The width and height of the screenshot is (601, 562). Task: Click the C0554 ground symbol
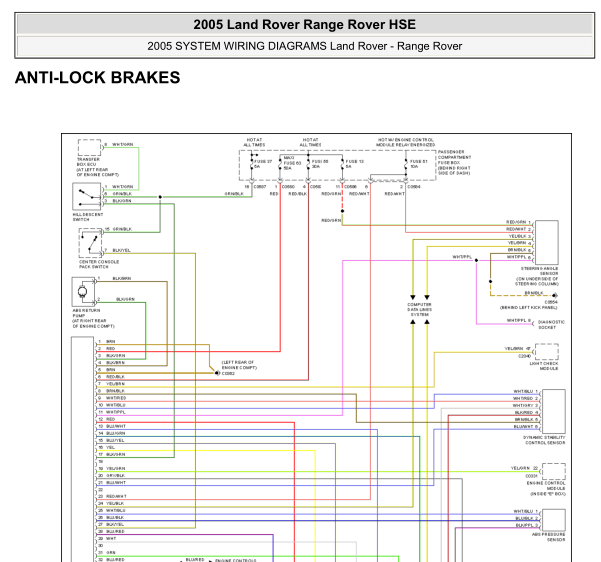(555, 295)
